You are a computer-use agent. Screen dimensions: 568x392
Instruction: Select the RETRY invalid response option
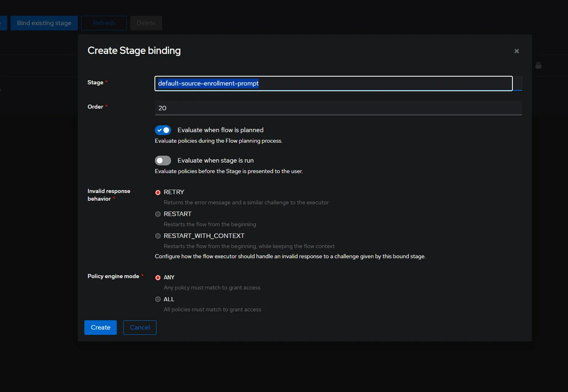[x=158, y=193]
